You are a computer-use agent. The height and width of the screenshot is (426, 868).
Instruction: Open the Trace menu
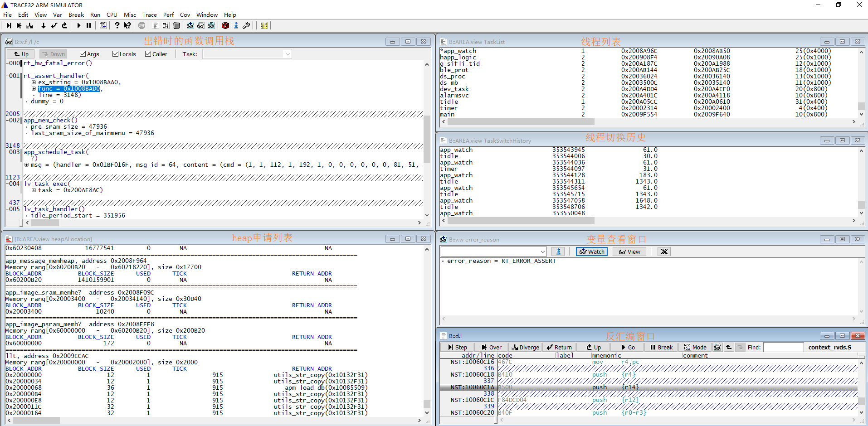149,15
